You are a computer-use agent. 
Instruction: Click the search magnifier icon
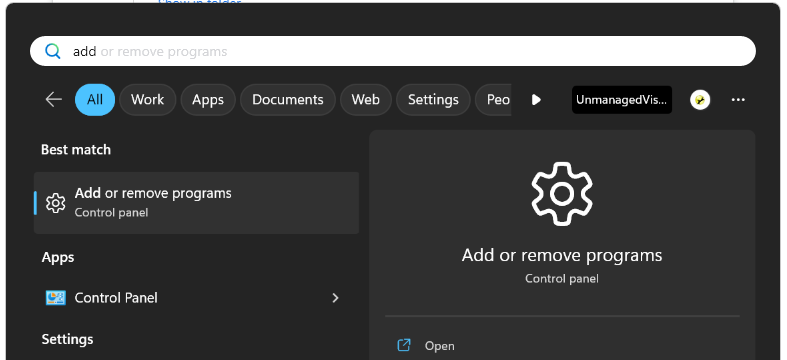[52, 51]
